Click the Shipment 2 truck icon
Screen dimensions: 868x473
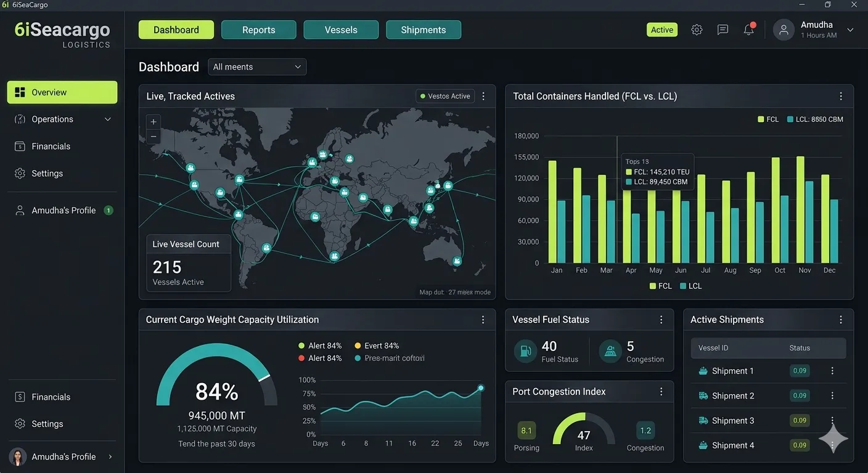(703, 395)
